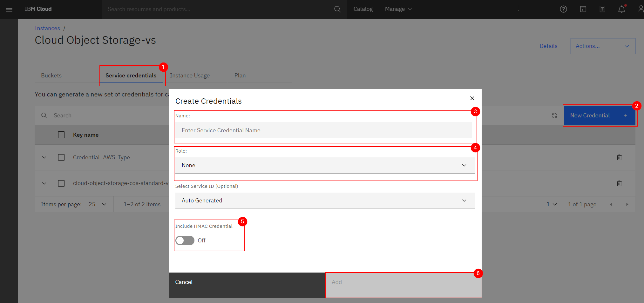The image size is (644, 303).
Task: Open the Select Service ID dropdown
Action: (x=325, y=201)
